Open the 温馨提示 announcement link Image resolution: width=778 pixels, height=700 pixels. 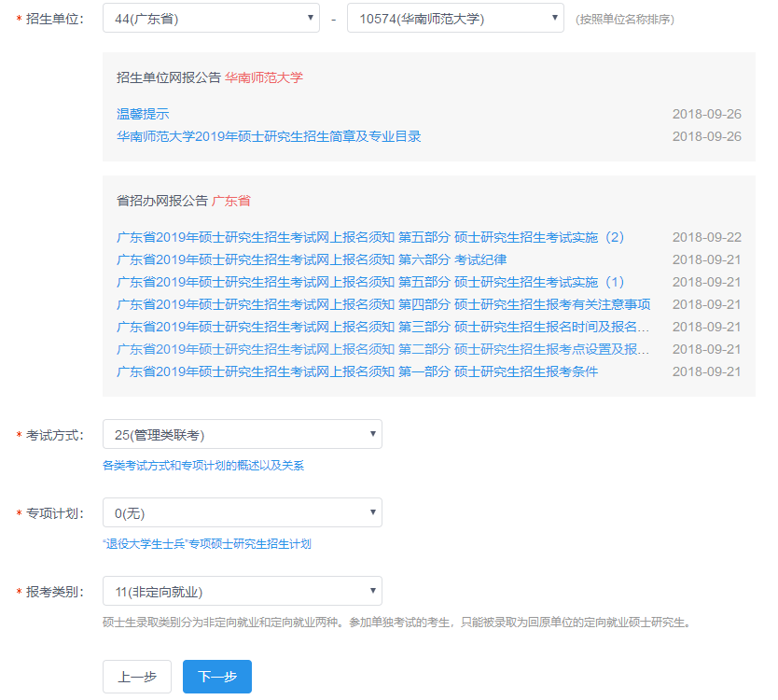[x=143, y=114]
